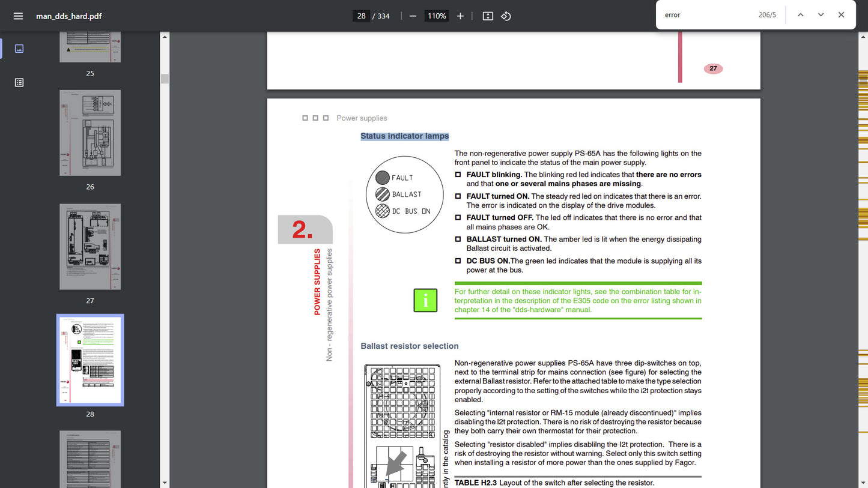The height and width of the screenshot is (488, 868).
Task: Go to next search result
Action: (x=821, y=15)
